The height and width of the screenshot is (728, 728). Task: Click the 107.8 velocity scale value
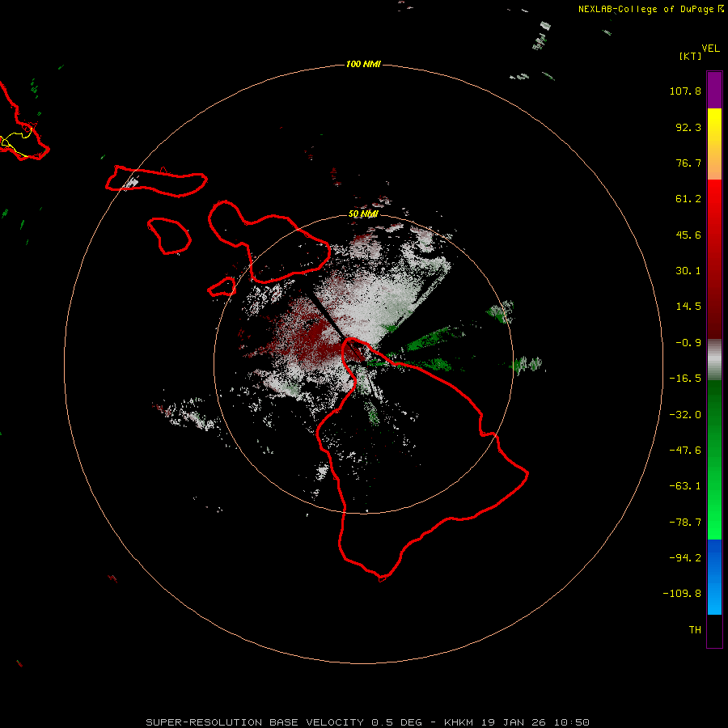685,91
